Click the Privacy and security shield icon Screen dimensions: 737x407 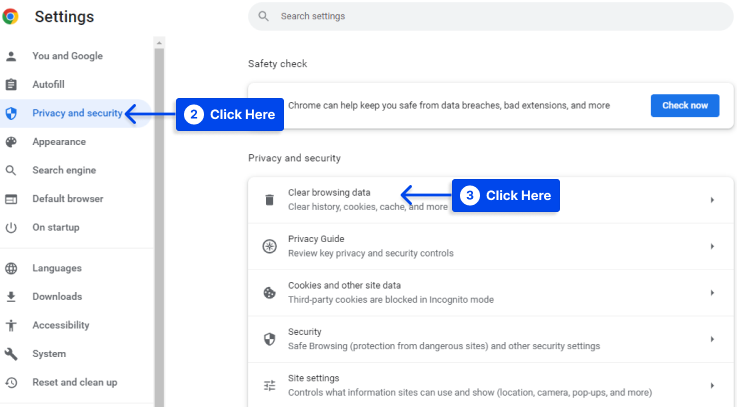pyautogui.click(x=11, y=113)
